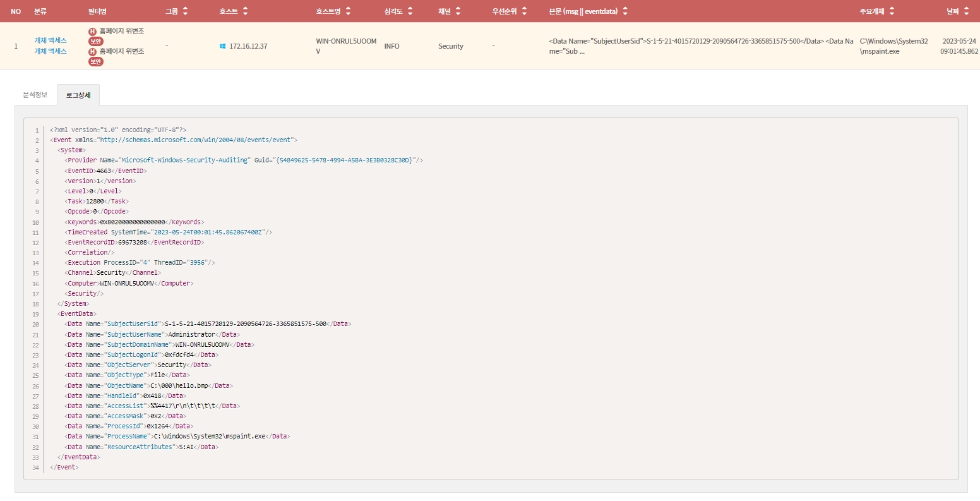The width and height of the screenshot is (980, 501).
Task: Sort the log by 날짜 arrows
Action: click(x=966, y=11)
